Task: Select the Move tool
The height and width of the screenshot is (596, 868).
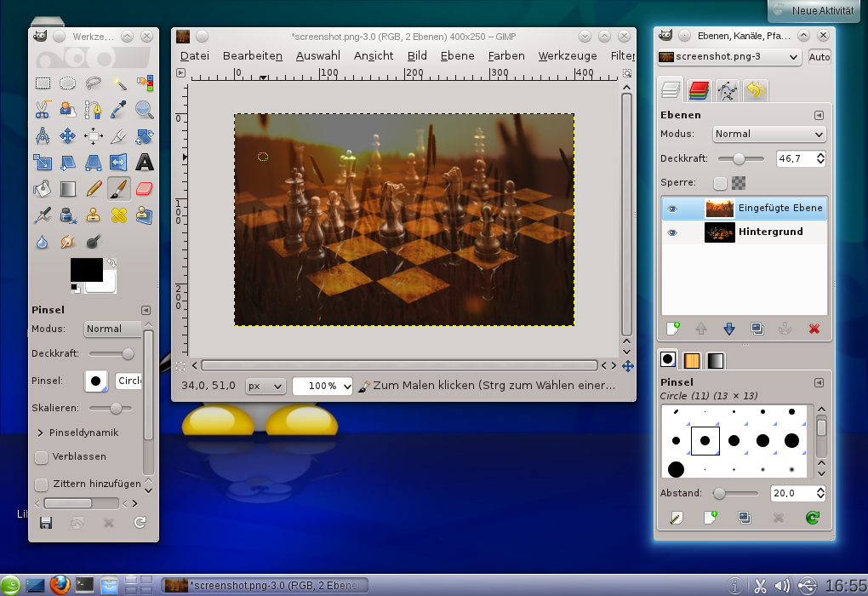Action: pyautogui.click(x=67, y=135)
